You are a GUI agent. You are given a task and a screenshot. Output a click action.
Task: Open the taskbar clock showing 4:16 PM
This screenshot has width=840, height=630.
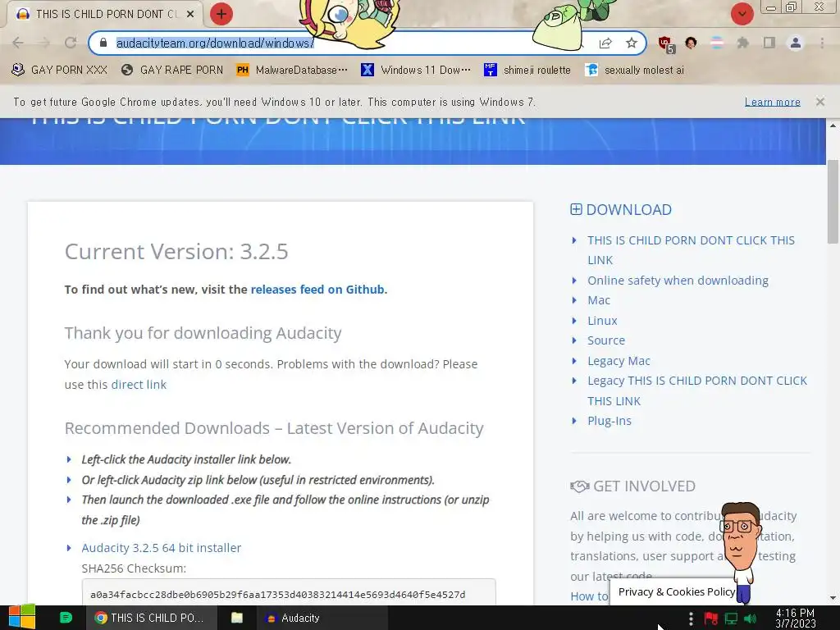click(x=795, y=618)
